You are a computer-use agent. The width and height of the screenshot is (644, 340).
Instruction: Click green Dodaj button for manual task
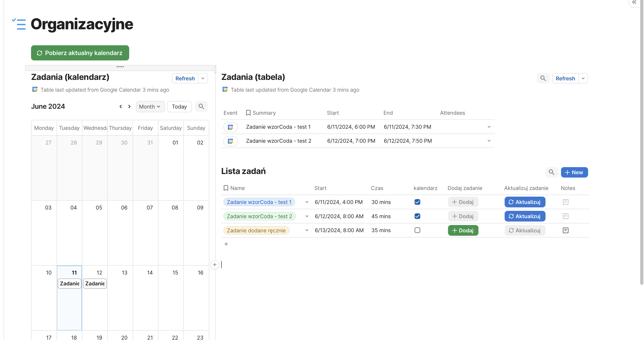click(x=463, y=230)
